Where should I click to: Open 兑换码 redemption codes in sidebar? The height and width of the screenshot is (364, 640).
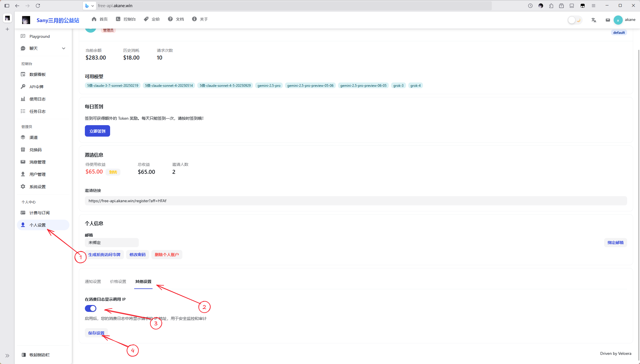pyautogui.click(x=36, y=150)
